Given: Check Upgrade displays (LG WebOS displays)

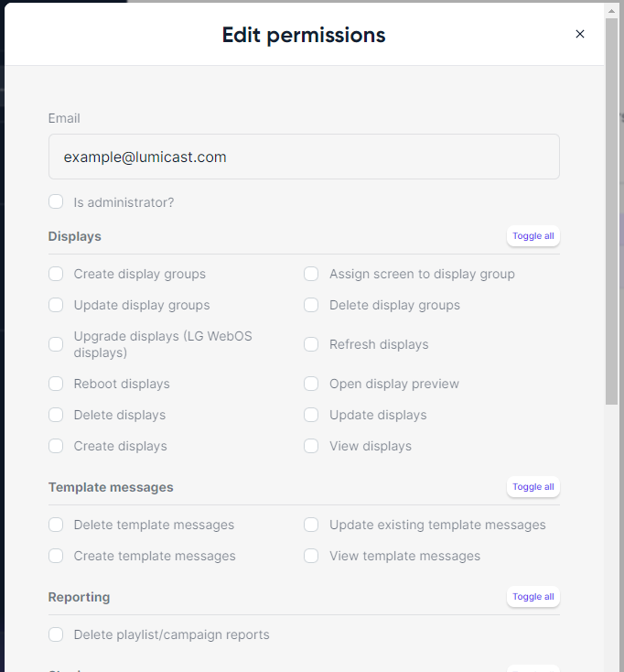Looking at the screenshot, I should pos(56,344).
